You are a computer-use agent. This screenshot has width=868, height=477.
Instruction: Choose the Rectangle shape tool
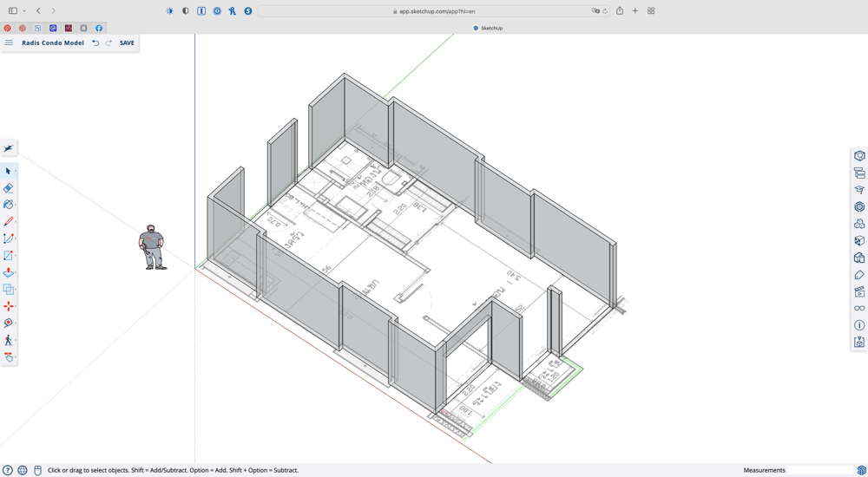pos(8,256)
